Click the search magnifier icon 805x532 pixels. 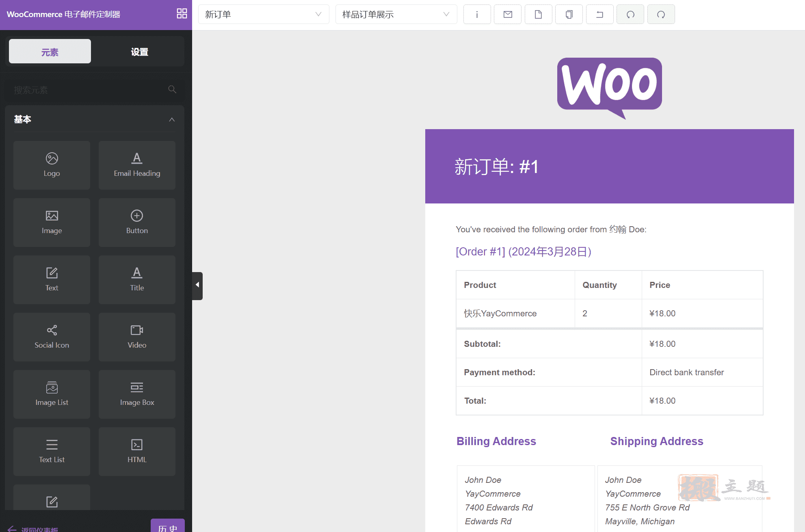pyautogui.click(x=172, y=89)
